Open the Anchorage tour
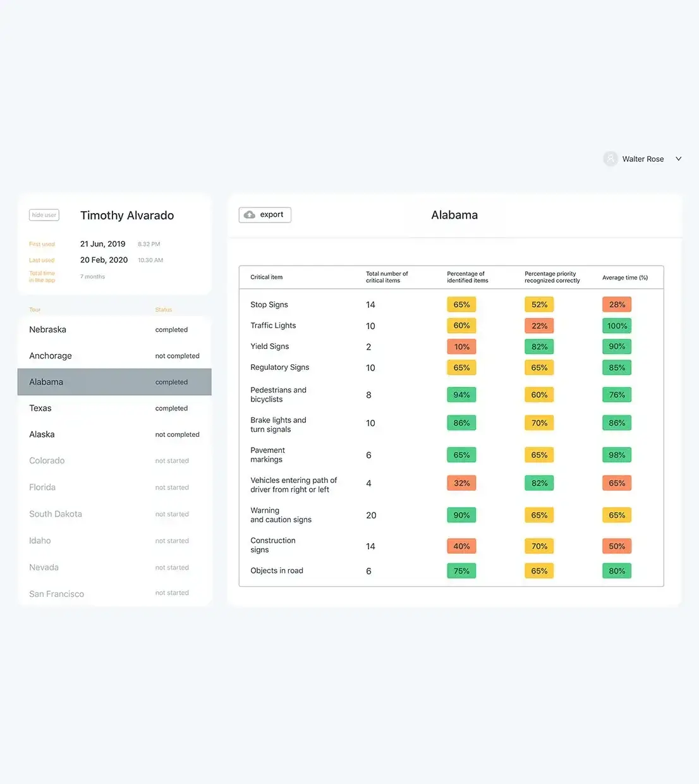The width and height of the screenshot is (699, 784). tap(51, 356)
